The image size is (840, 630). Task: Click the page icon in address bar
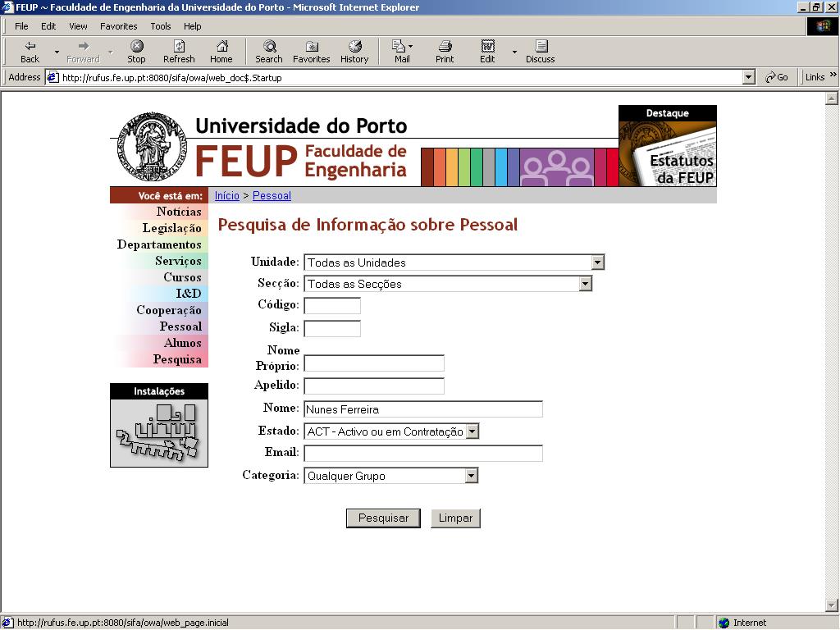coord(52,77)
